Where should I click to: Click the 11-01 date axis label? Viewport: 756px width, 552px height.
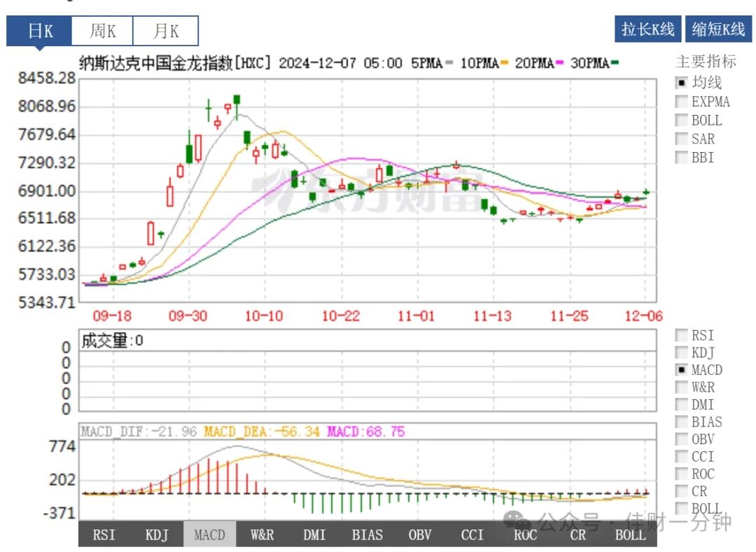point(416,316)
